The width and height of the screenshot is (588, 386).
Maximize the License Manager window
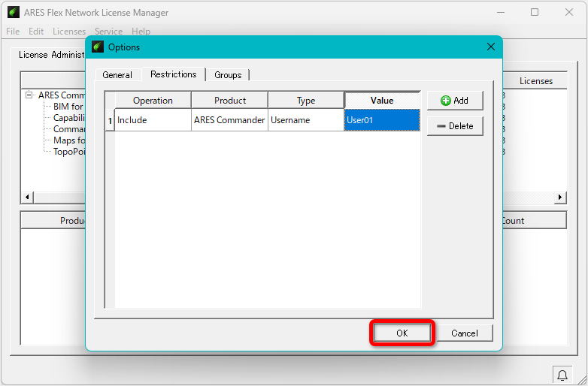[x=535, y=12]
